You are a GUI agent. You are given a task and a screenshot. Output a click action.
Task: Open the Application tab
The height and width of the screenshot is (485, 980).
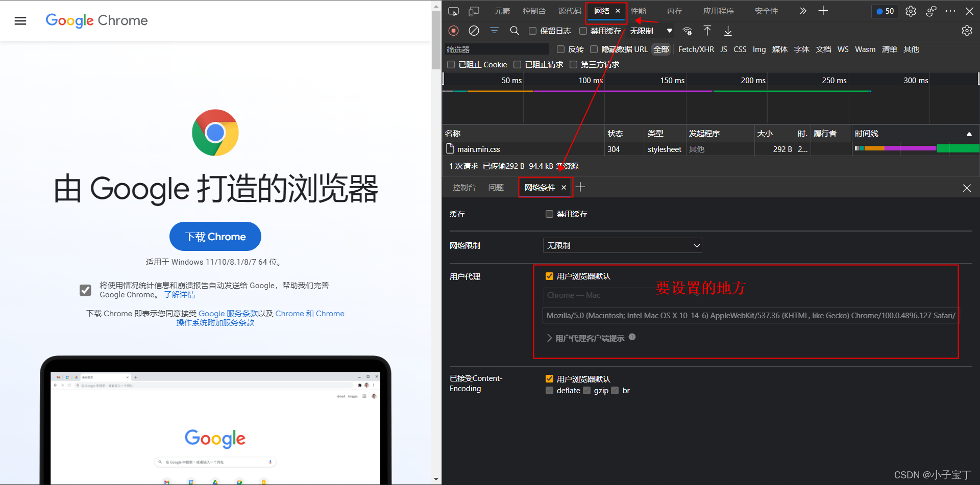[719, 11]
